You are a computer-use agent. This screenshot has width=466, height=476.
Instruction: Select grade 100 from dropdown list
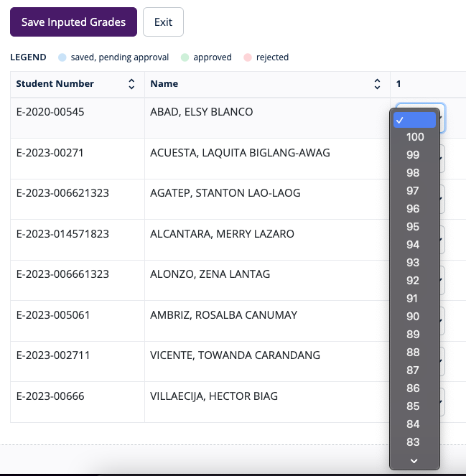414,137
